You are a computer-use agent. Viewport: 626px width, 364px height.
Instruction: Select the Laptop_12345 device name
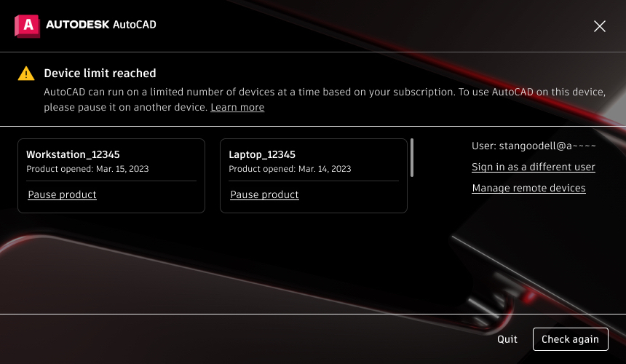(262, 154)
